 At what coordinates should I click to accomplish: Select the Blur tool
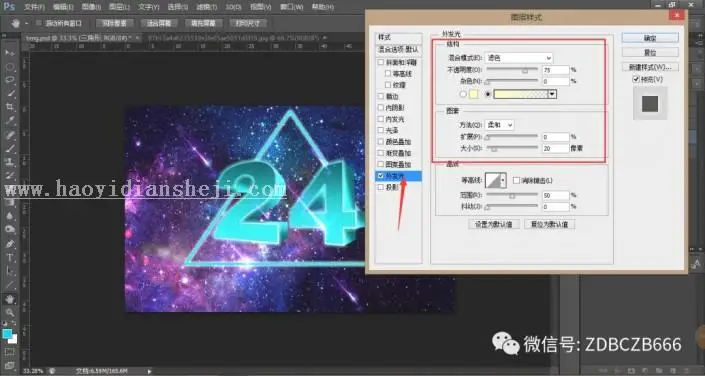click(10, 216)
